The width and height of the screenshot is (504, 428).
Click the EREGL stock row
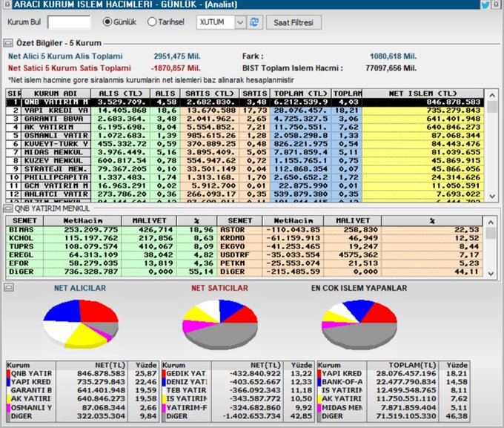point(111,255)
